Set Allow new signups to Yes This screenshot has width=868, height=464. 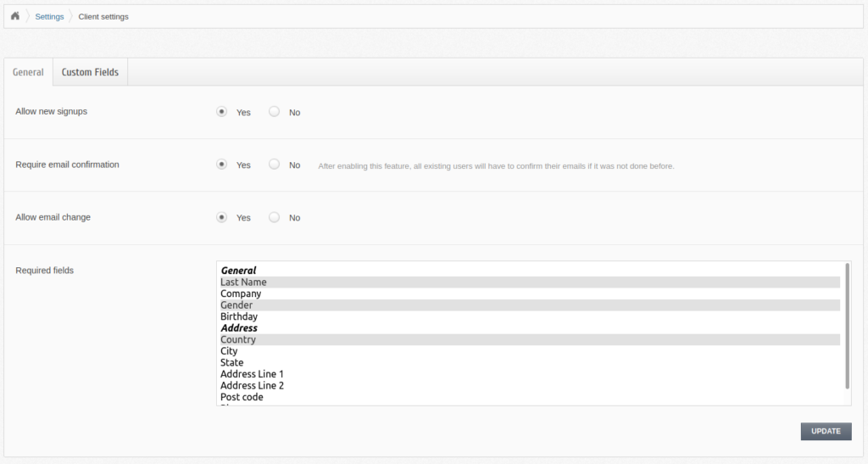tap(222, 111)
